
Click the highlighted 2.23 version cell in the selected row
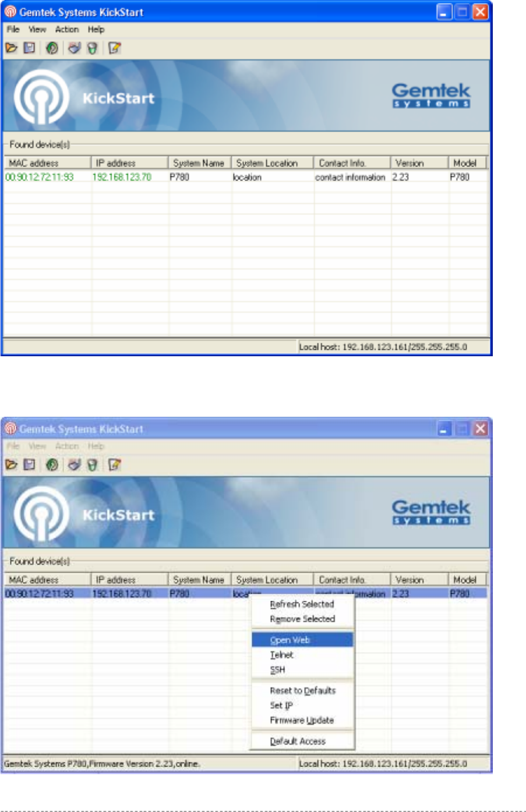tap(401, 594)
